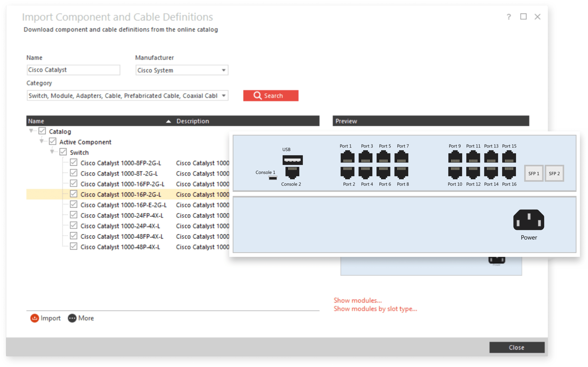Click the Port 12 jack icon
This screenshot has height=367, width=588.
click(x=473, y=173)
